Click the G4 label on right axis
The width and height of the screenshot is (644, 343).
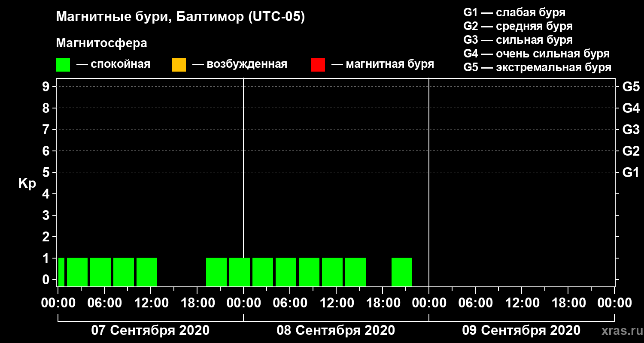point(631,108)
